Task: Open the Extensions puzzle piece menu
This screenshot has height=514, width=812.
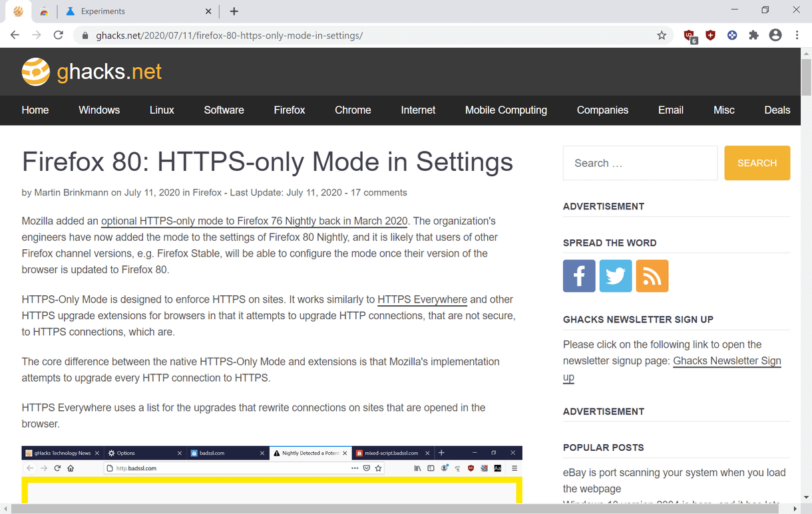Action: 753,35
